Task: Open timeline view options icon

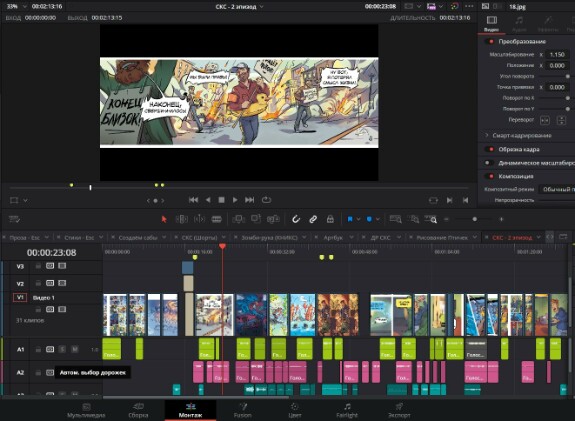Action: (14, 219)
